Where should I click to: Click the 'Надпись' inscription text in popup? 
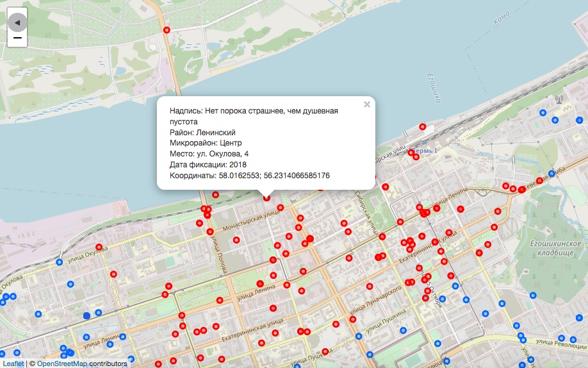[x=253, y=111]
